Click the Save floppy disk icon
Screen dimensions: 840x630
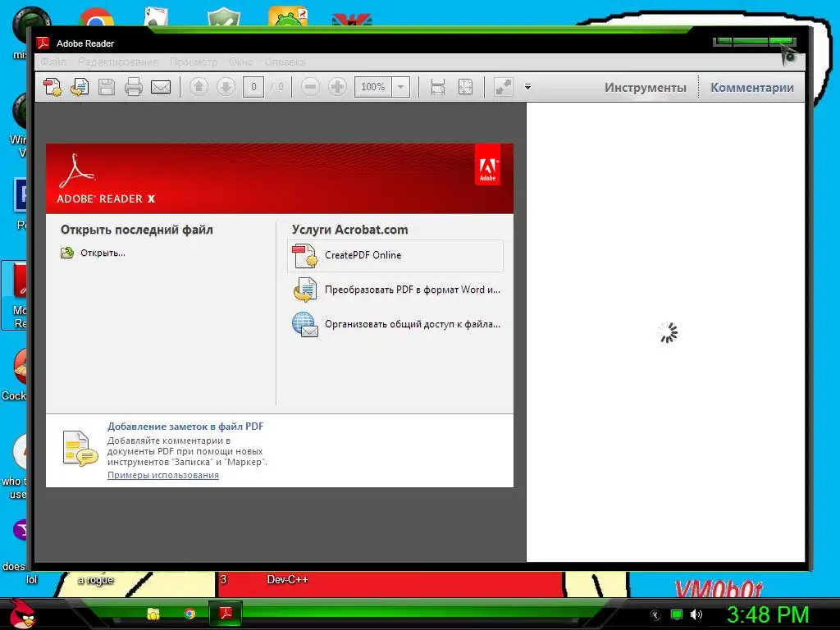click(107, 87)
